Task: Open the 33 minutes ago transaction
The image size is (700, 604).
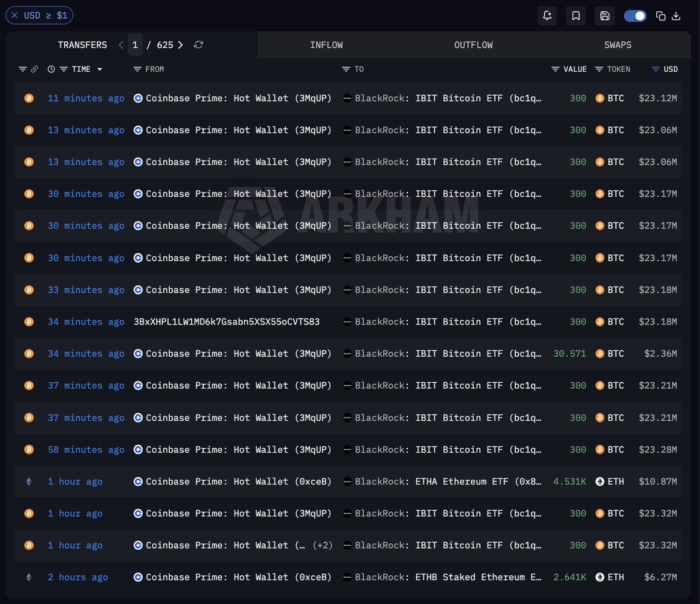Action: point(86,290)
